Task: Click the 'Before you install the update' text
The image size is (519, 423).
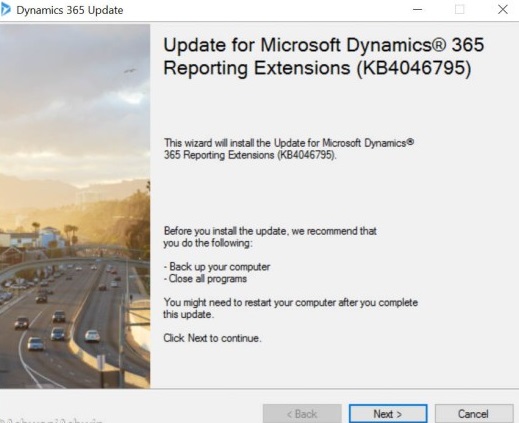Action: [270, 237]
